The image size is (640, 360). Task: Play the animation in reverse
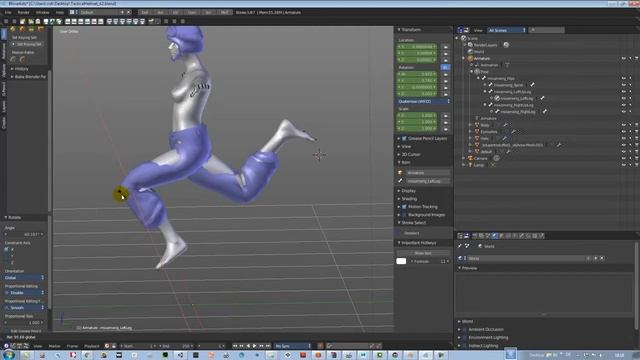pyautogui.click(x=248, y=346)
